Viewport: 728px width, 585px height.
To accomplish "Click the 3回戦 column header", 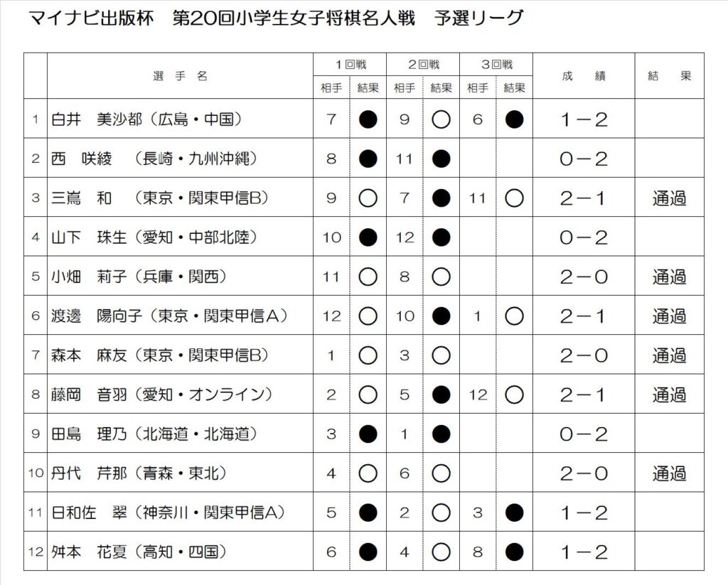I will [x=496, y=65].
